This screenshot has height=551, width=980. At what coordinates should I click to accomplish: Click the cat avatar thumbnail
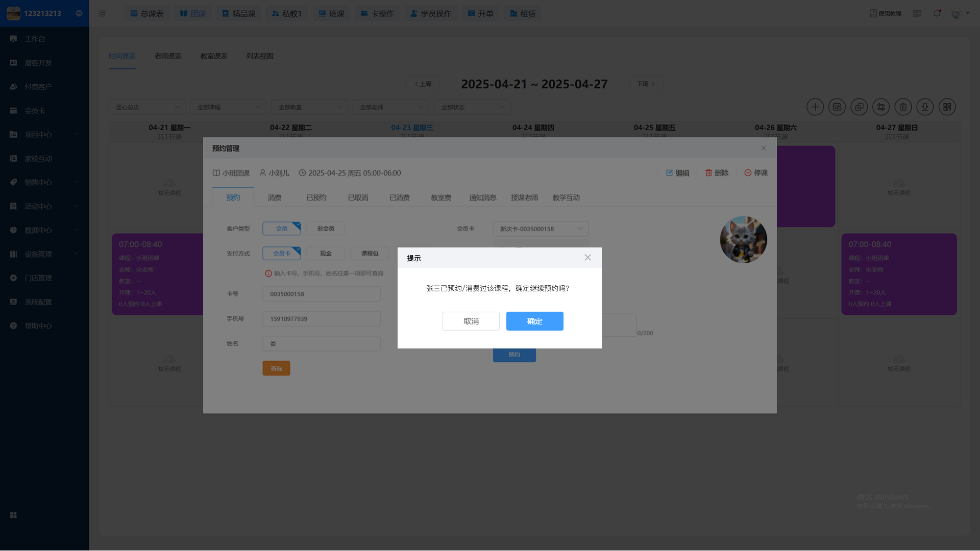(743, 239)
